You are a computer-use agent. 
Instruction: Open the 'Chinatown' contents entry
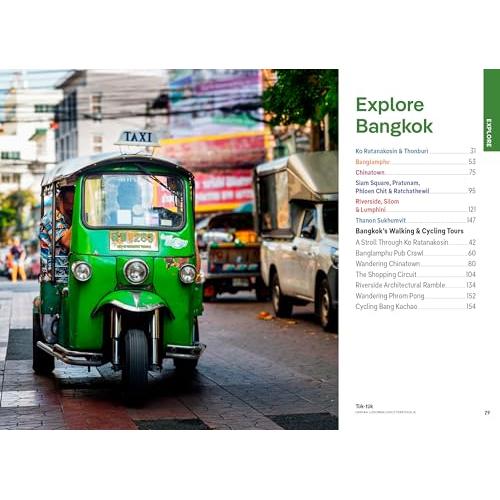click(x=415, y=172)
